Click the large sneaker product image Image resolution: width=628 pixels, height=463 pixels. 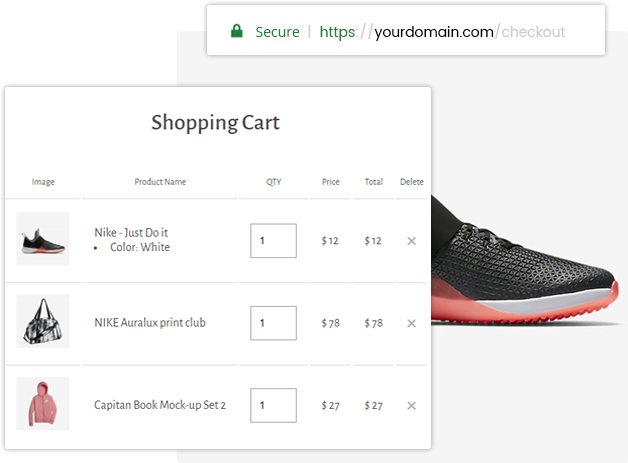527,260
